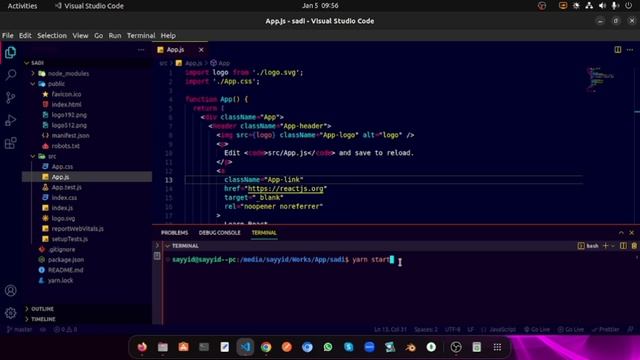Open Explorer panel More Actions ellipsis
640x360 pixels.
point(141,50)
